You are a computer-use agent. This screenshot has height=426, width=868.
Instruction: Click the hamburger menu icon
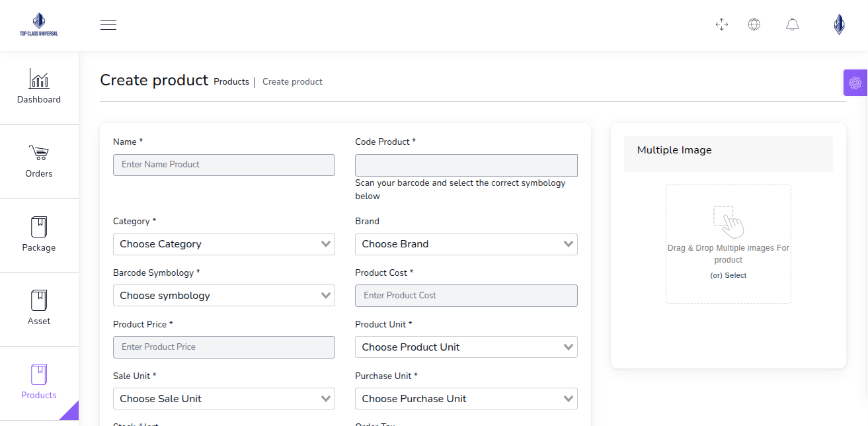click(108, 25)
